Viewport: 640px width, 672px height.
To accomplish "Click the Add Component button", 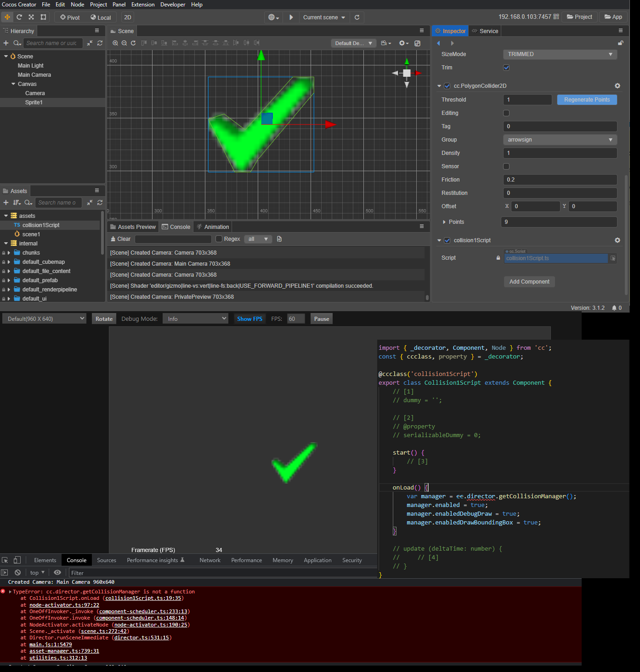I will tap(529, 282).
